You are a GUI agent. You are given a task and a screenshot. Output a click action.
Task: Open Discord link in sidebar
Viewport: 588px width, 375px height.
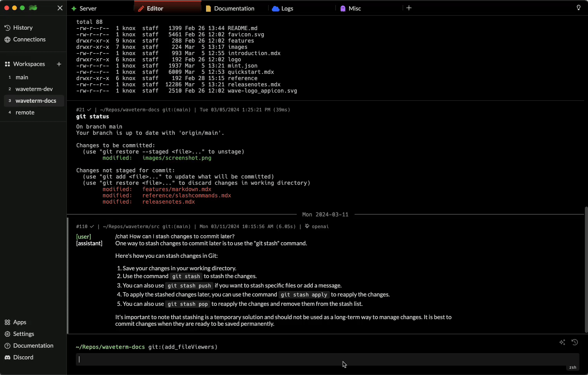(x=23, y=357)
